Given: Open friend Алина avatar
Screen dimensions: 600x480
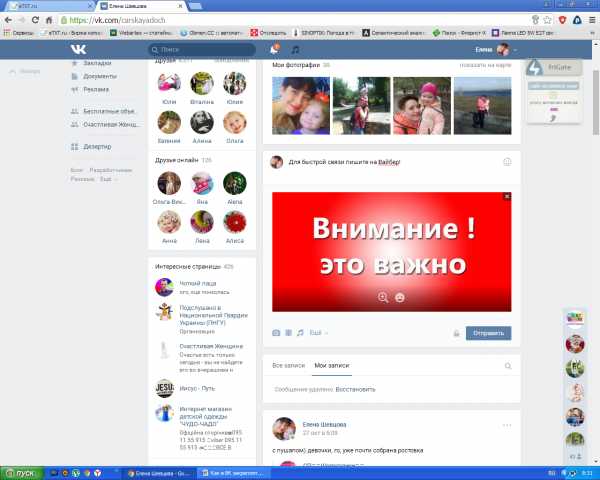Looking at the screenshot, I should coord(202,122).
